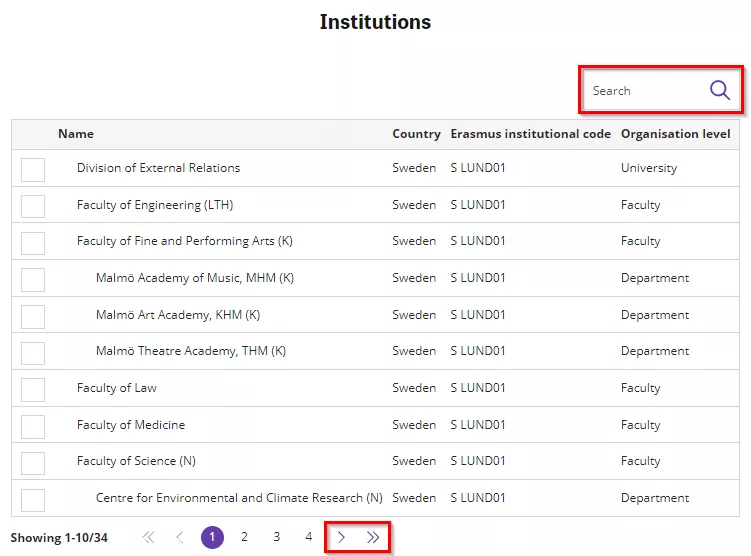
Task: Select Centre for Environmental and Climate Research checkbox
Action: (33, 500)
